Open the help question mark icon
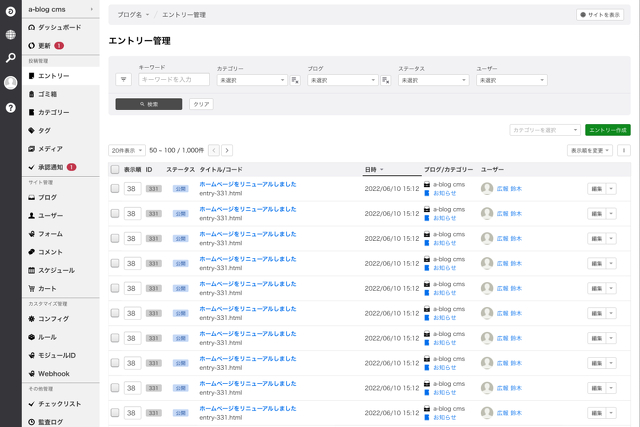This screenshot has height=427, width=640. point(10,107)
